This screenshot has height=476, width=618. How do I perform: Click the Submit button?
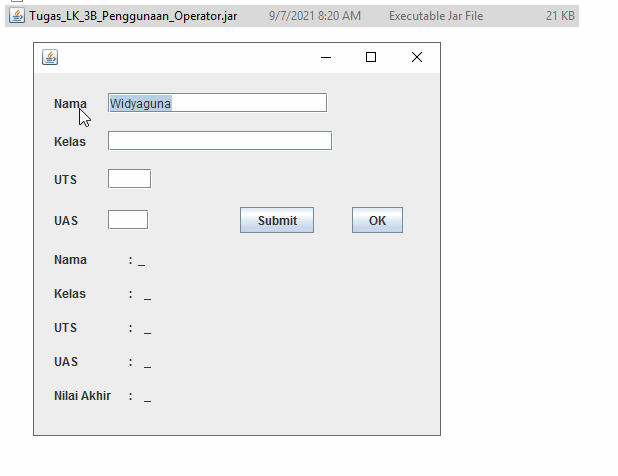[x=277, y=220]
